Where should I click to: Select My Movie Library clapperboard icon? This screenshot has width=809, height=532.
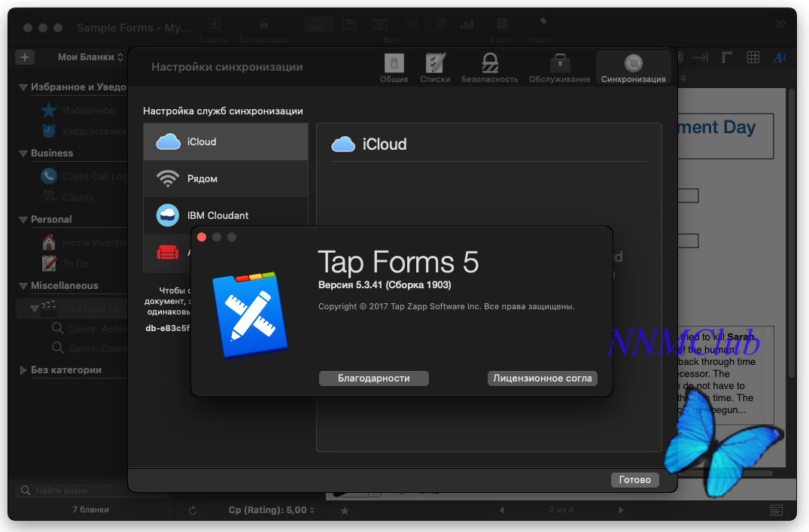[x=48, y=308]
